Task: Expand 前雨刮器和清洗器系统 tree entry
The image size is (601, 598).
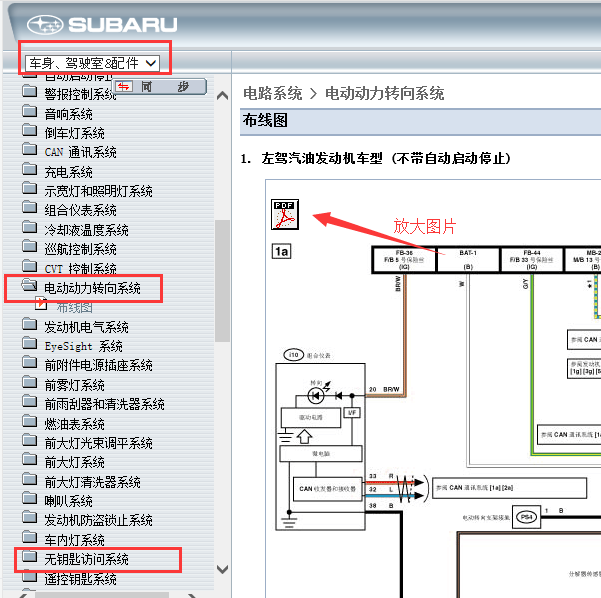Action: pyautogui.click(x=104, y=404)
